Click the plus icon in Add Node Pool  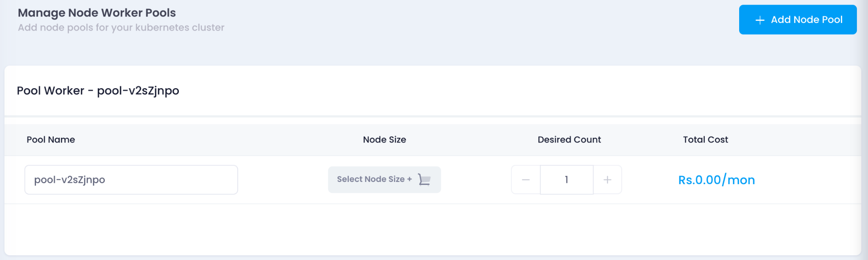pyautogui.click(x=760, y=20)
